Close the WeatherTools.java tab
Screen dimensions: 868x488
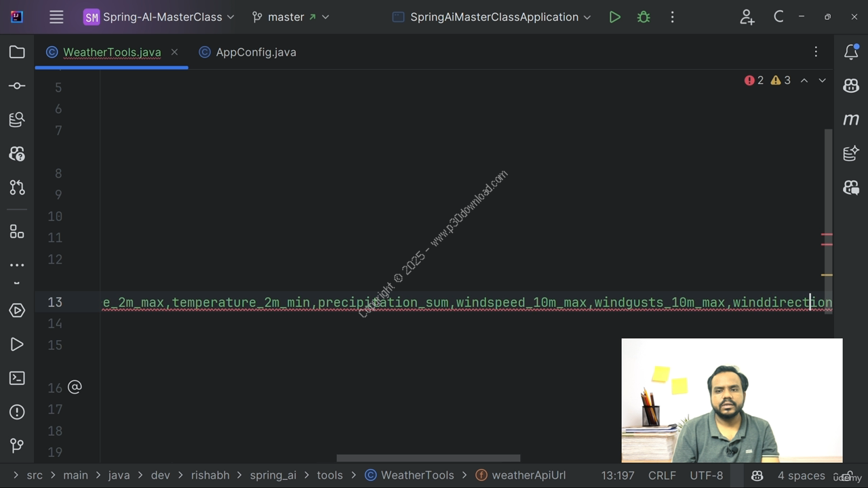tap(174, 52)
